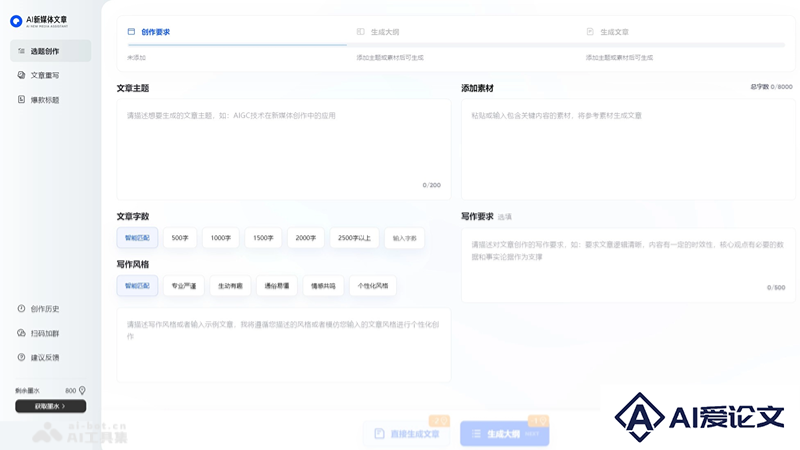Viewport: 800px width, 450px height.
Task: Select 智能匹配 under 写作风格
Action: pyautogui.click(x=137, y=286)
